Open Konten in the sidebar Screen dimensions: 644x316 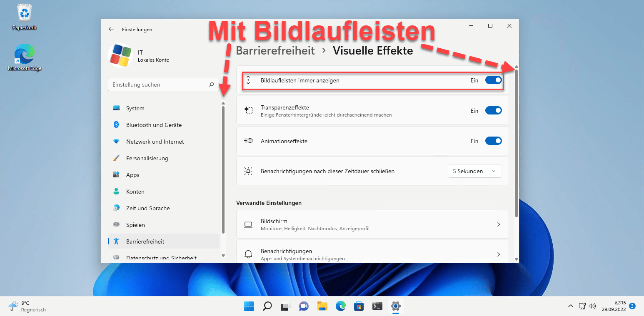pyautogui.click(x=163, y=192)
